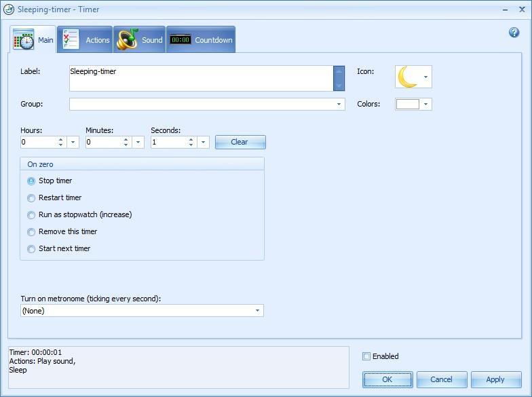The height and width of the screenshot is (397, 532).
Task: Click the app clock icon in title bar
Action: pyautogui.click(x=8, y=10)
